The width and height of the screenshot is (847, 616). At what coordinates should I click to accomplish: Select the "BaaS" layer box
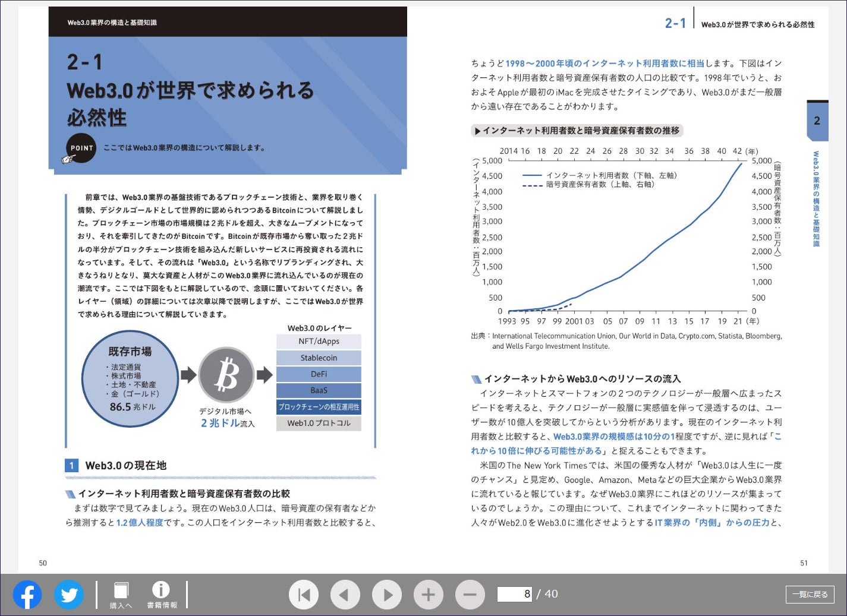pos(319,390)
